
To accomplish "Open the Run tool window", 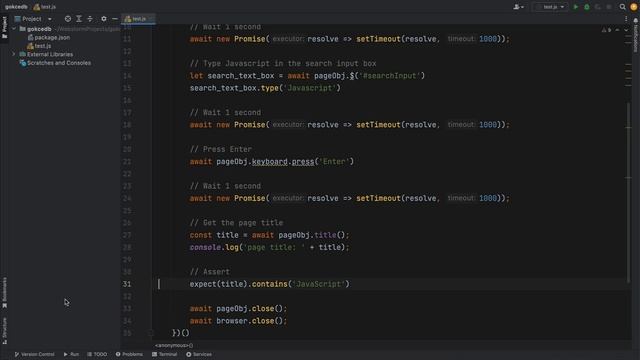I will pyautogui.click(x=71, y=354).
